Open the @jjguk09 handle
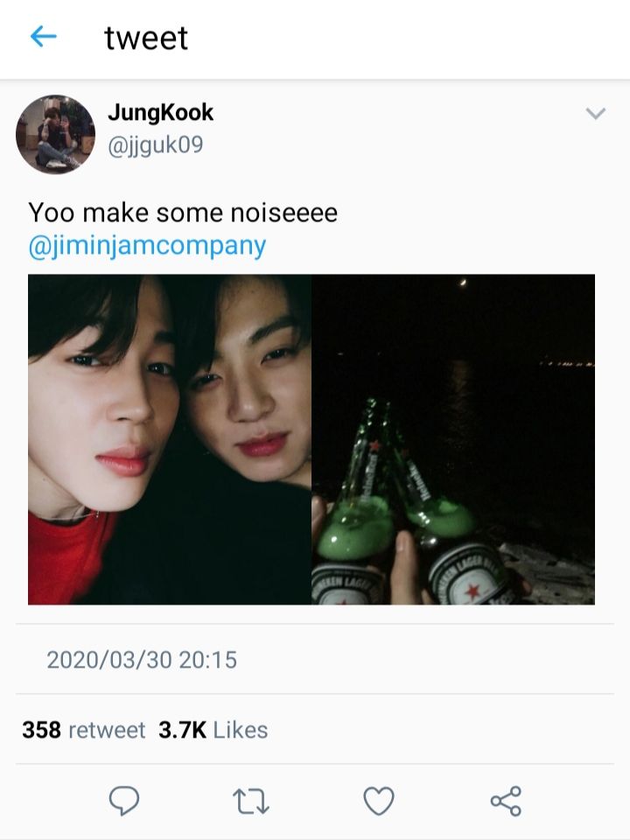This screenshot has width=630, height=840. (x=156, y=145)
